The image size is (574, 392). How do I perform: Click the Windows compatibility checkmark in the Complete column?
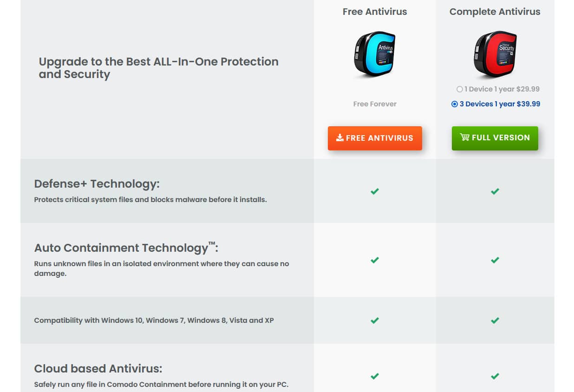(x=495, y=320)
